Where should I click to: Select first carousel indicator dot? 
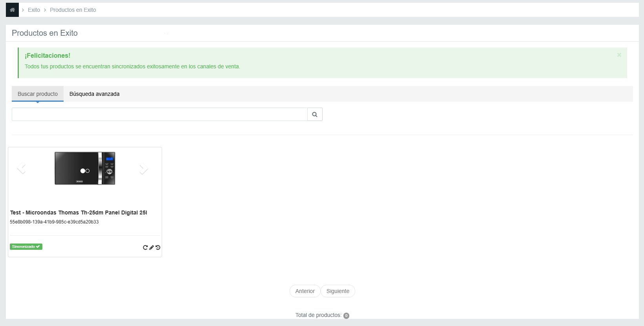83,171
